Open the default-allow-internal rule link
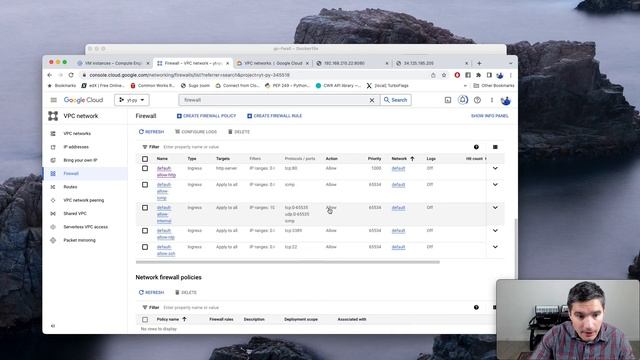The height and width of the screenshot is (360, 640). [164, 214]
